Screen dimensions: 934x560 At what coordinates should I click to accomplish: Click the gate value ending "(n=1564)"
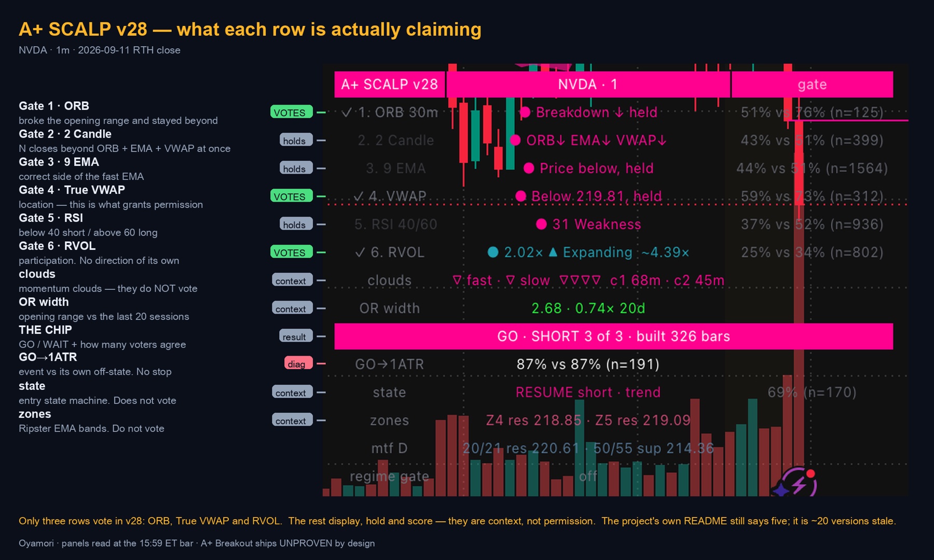click(812, 168)
